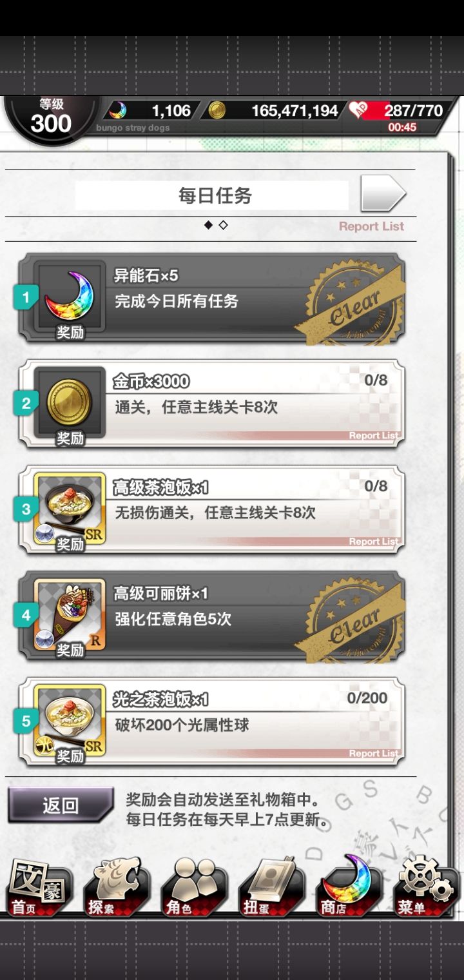The image size is (464, 980).
Task: Tap the gold coin balance counter
Action: (274, 111)
